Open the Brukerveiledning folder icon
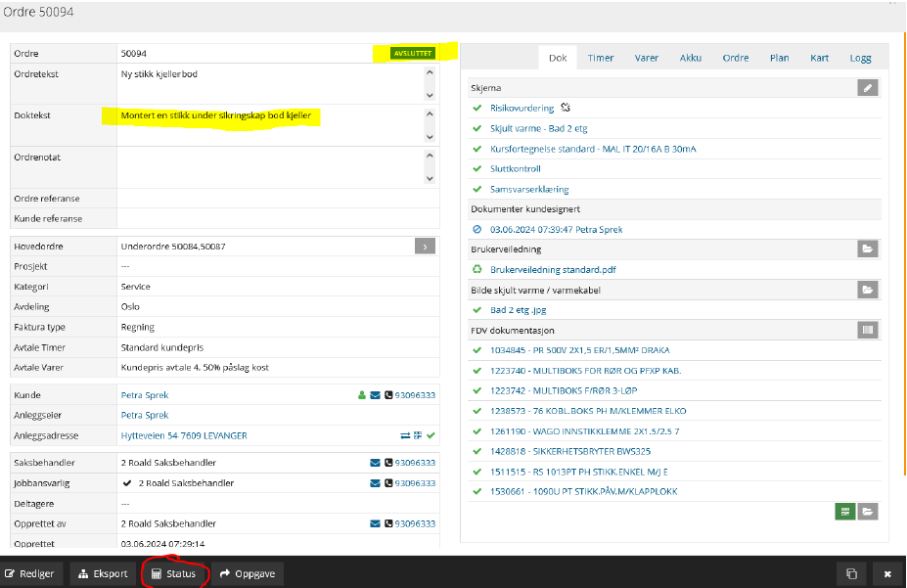The width and height of the screenshot is (907, 588). point(867,249)
